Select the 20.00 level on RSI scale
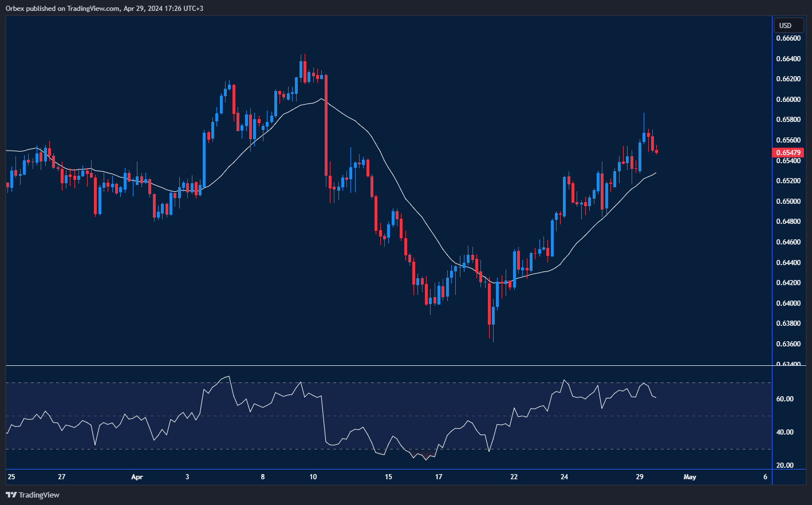The width and height of the screenshot is (812, 505). coord(785,465)
